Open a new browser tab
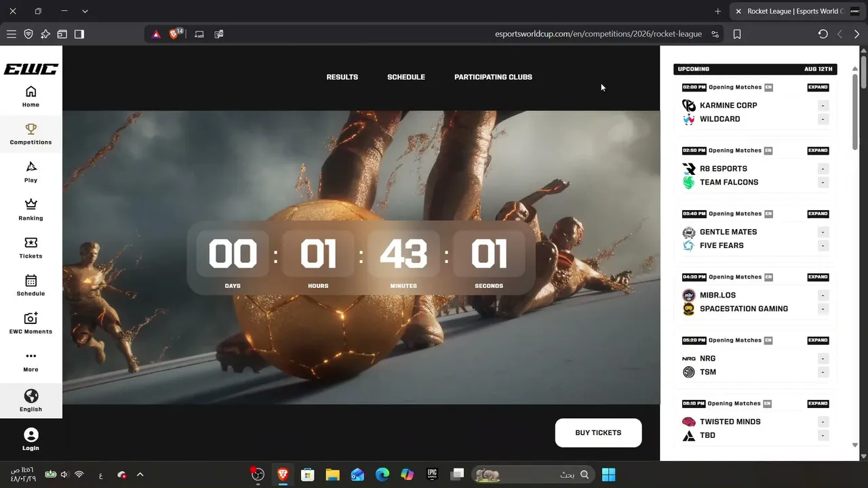 [x=717, y=12]
